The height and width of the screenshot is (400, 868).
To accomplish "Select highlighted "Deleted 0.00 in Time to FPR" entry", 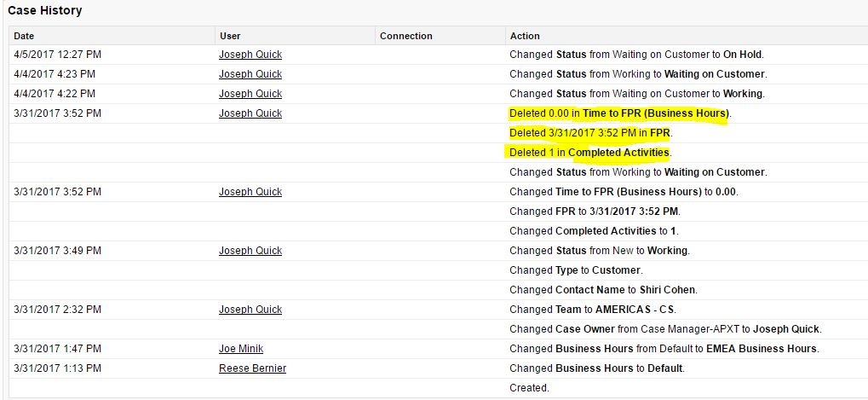I will [619, 113].
